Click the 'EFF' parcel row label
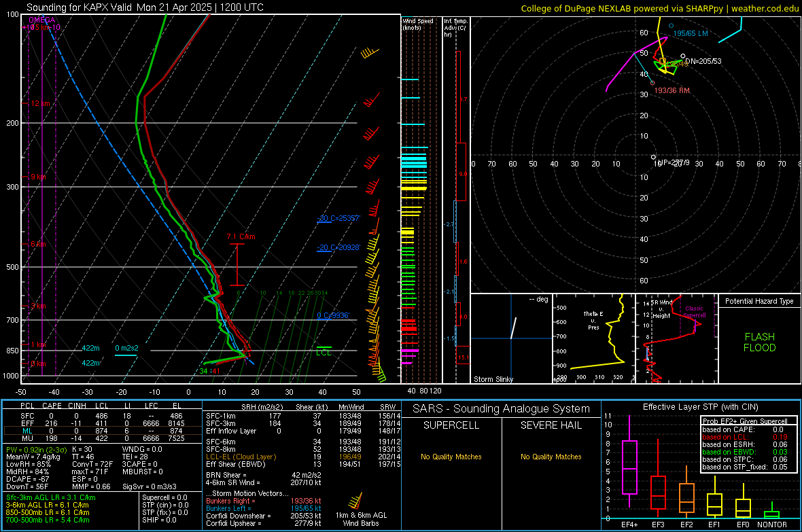The height and width of the screenshot is (532, 802). click(27, 423)
